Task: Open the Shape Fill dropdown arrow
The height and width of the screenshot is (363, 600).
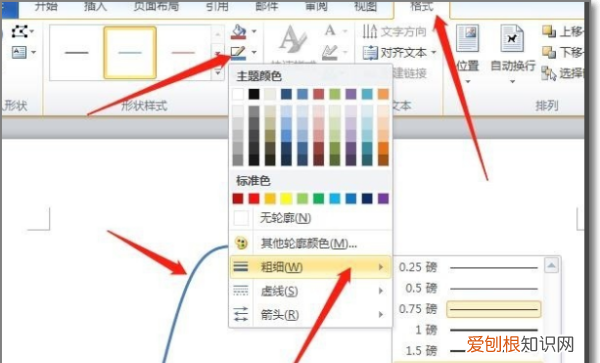Action: point(254,31)
